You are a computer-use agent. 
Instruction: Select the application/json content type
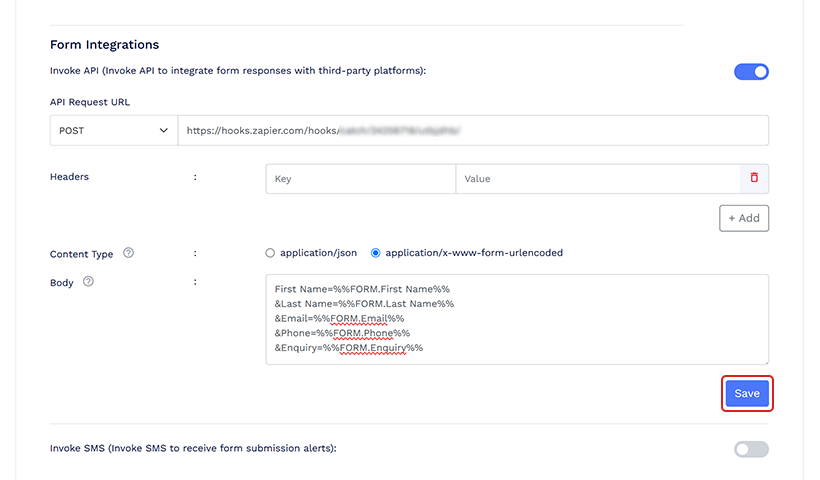pos(270,253)
